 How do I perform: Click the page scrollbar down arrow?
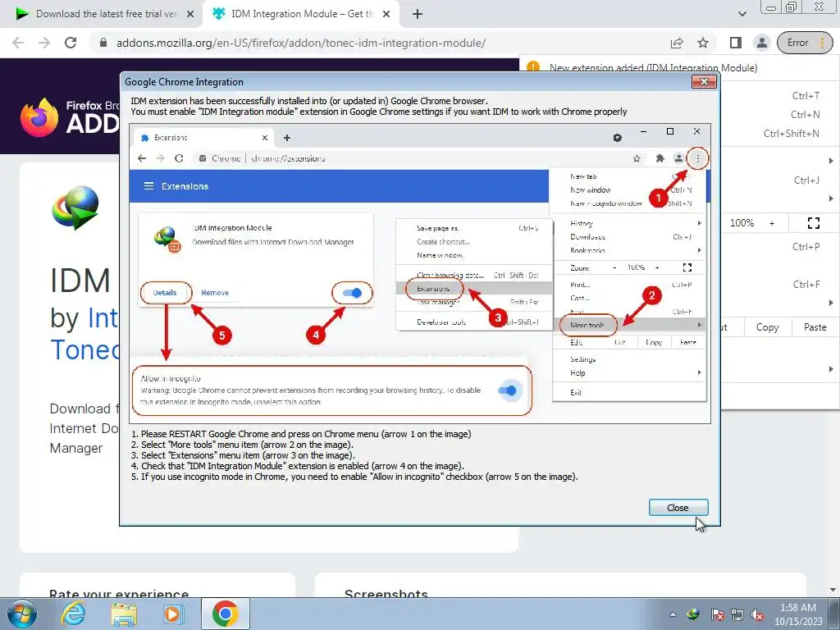point(833,590)
